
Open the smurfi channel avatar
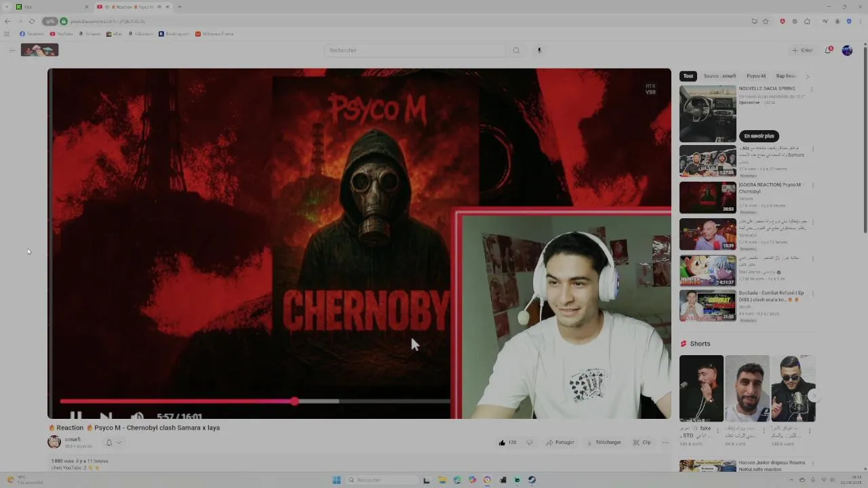click(54, 442)
